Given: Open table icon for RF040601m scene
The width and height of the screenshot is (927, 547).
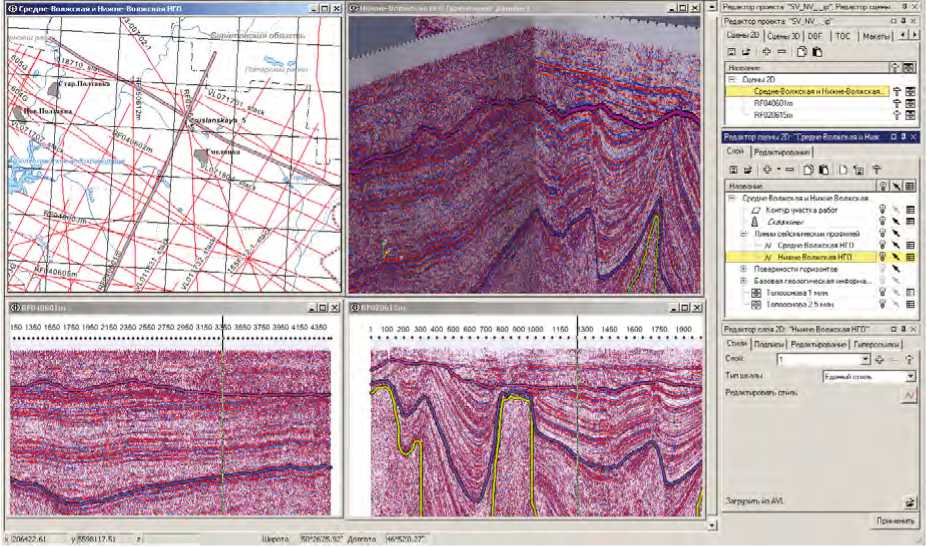Looking at the screenshot, I should click(x=909, y=102).
